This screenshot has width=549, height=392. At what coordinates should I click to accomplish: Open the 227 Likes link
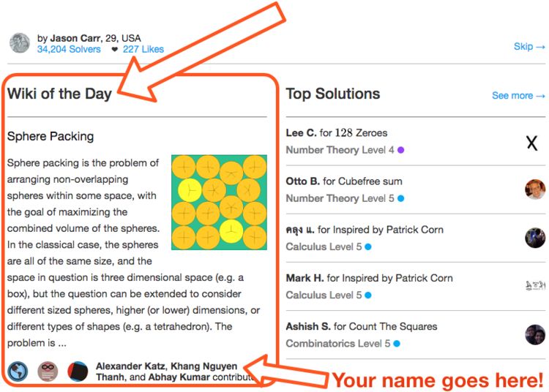point(143,49)
